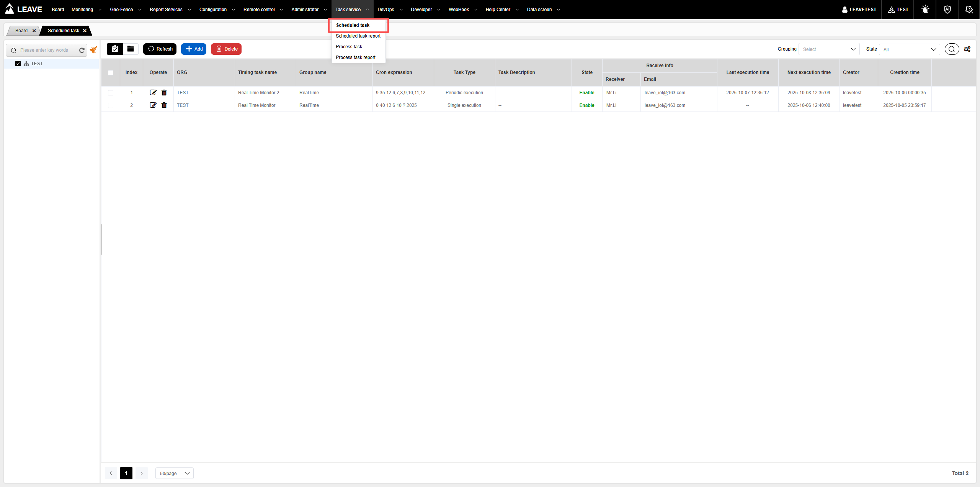Switch to folder view icon

click(131, 49)
